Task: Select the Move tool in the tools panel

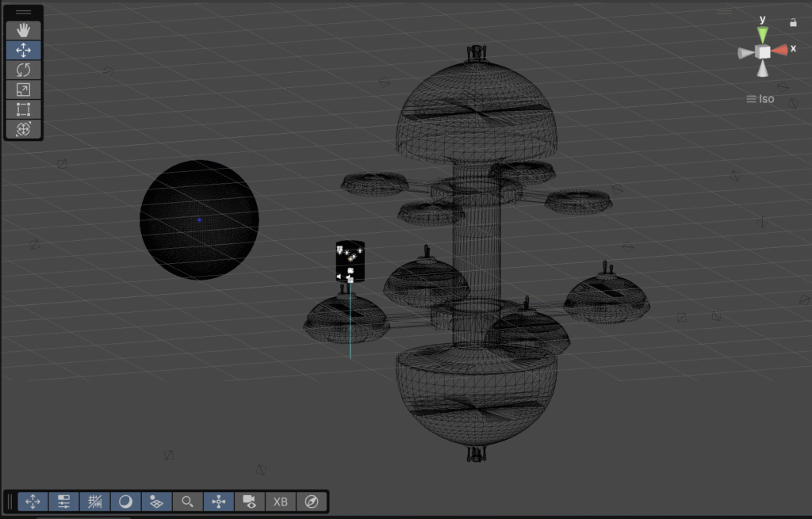Action: pos(23,50)
